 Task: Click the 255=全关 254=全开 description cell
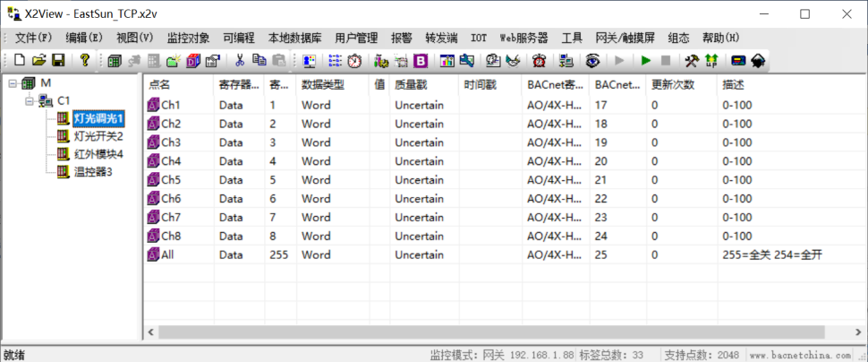pos(774,255)
